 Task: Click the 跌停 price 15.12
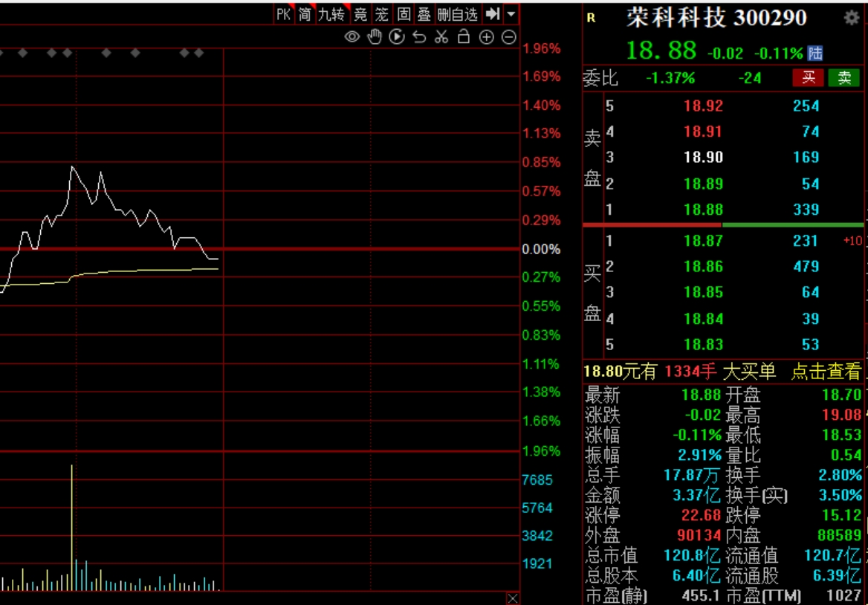841,515
